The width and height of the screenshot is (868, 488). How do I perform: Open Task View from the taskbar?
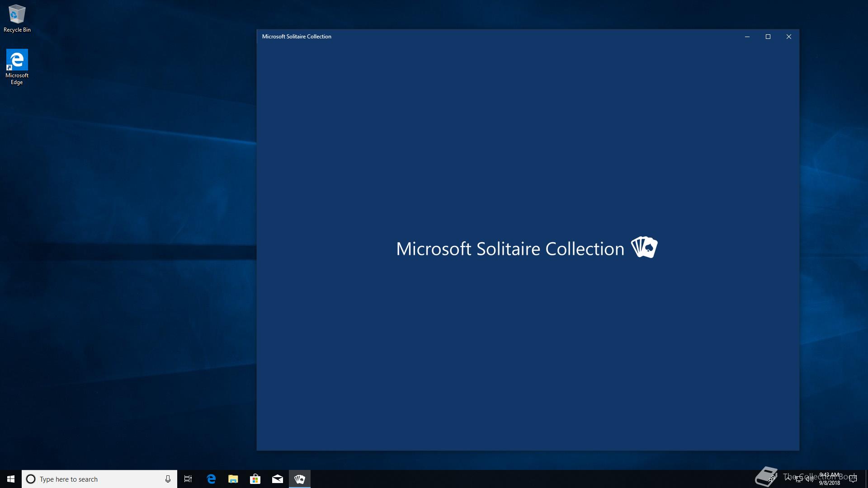click(188, 479)
